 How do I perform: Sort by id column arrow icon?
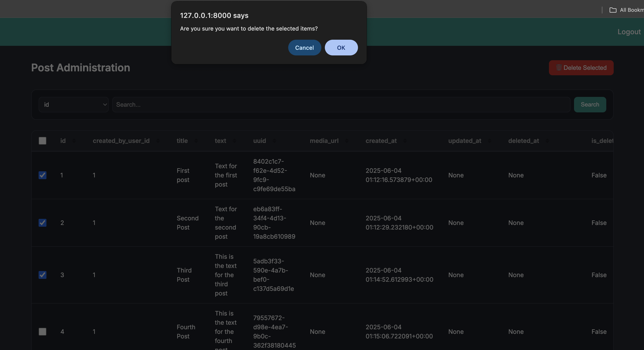[x=74, y=141]
